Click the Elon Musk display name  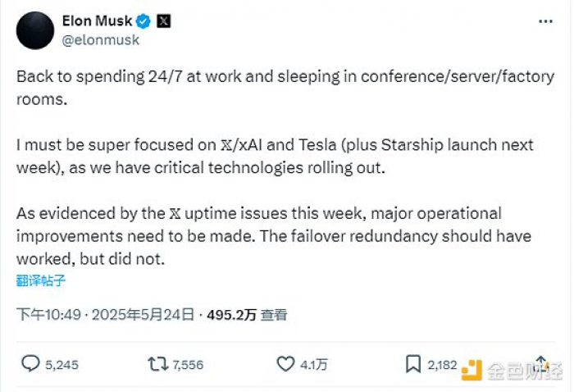96,21
